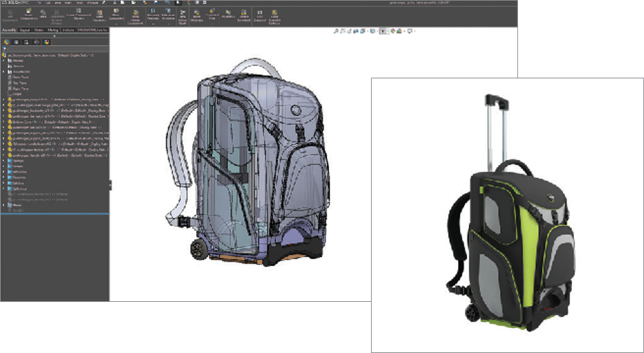Click Previous View in view toolbar
The height and width of the screenshot is (353, 644).
349,31
